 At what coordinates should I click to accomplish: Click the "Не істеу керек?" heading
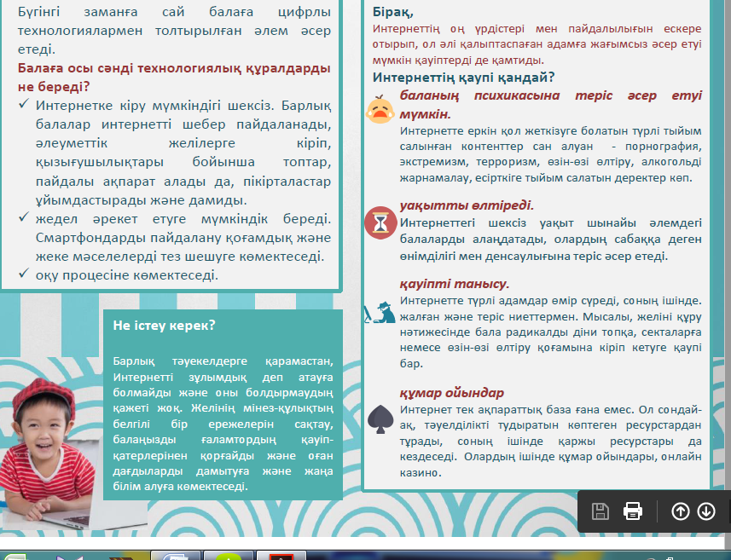pyautogui.click(x=164, y=326)
